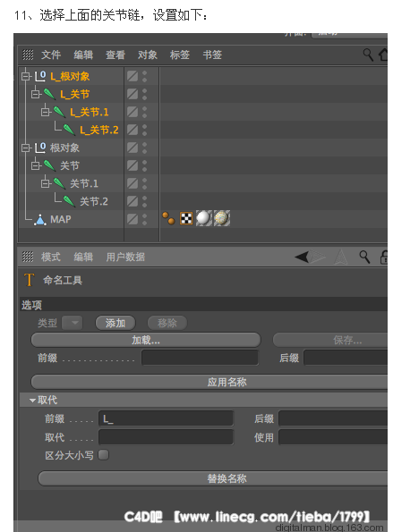
Task: Click the 保存... button
Action: [330, 340]
